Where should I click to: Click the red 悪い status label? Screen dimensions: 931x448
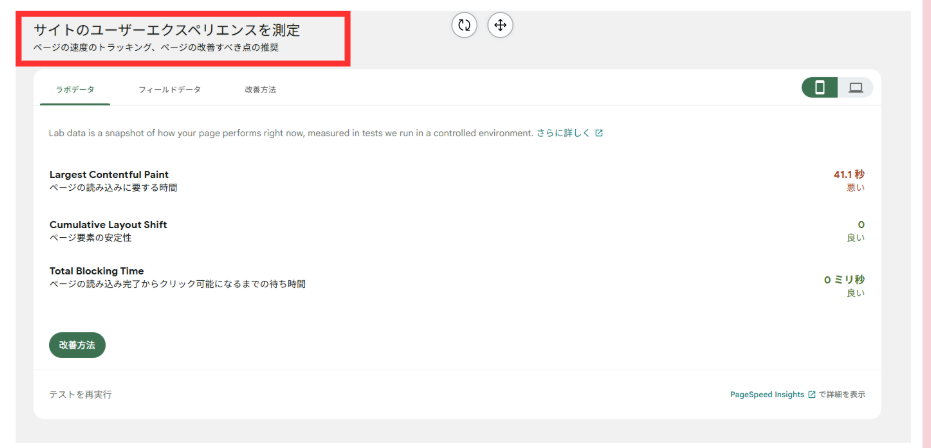pos(855,187)
